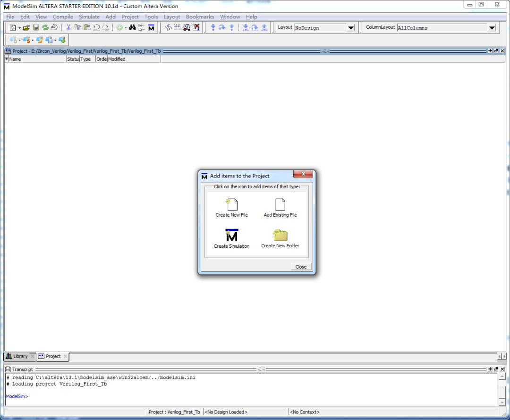Click the Transcript scrollbar down arrow

(x=502, y=403)
